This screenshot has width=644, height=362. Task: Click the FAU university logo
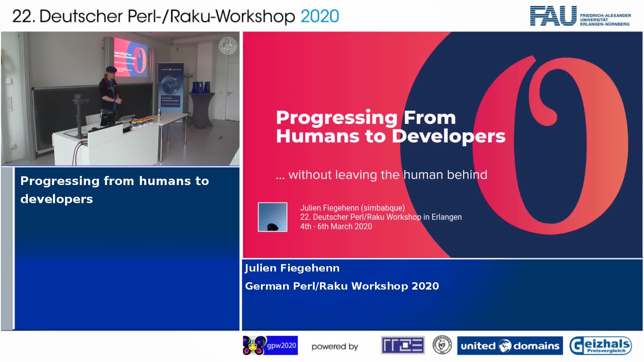coord(553,16)
